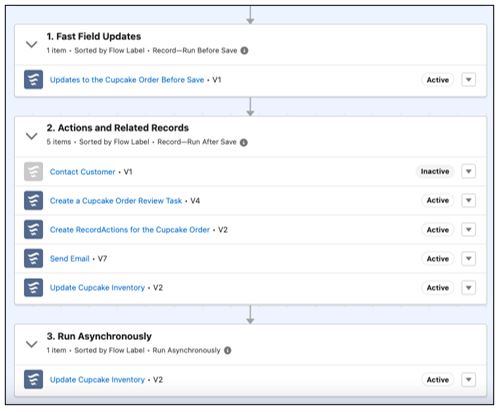The image size is (503, 412).
Task: Open dropdown for the asynchronous Update Cupcake Inventory
Action: point(468,379)
